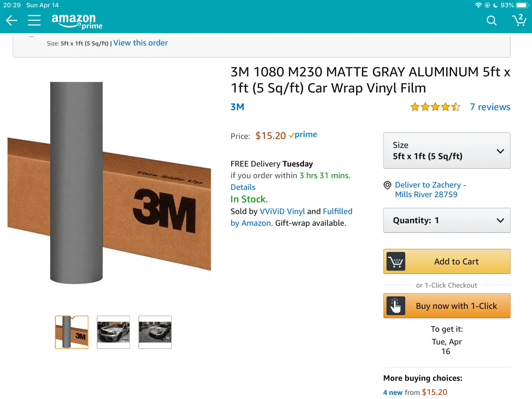532x399 pixels.
Task: Tap the star rating icons
Action: point(435,107)
